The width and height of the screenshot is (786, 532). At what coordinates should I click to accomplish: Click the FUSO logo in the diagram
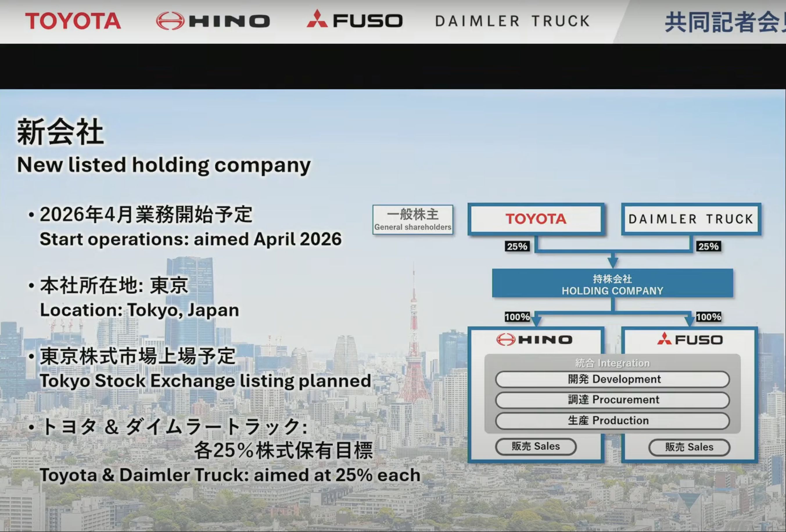click(690, 339)
